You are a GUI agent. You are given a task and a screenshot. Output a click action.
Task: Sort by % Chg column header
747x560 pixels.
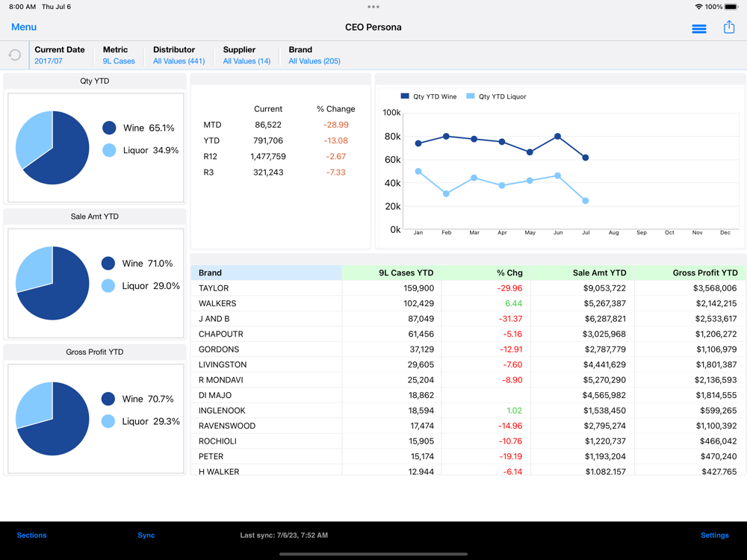click(486, 273)
